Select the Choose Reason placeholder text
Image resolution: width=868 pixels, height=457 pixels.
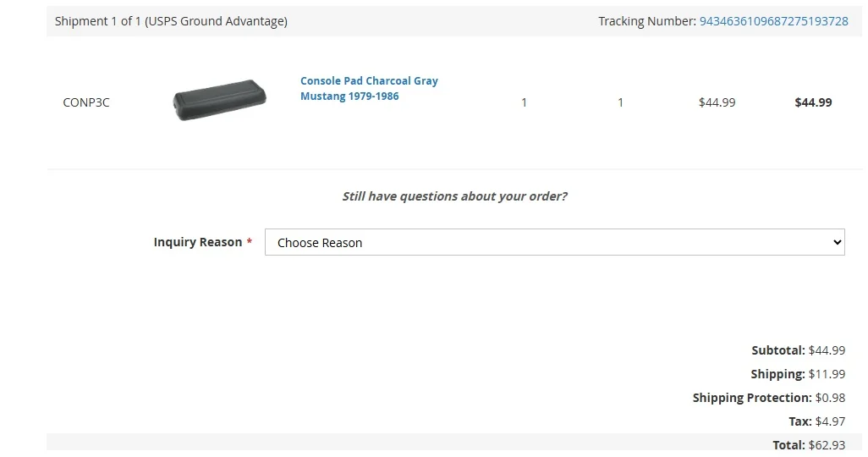point(320,243)
